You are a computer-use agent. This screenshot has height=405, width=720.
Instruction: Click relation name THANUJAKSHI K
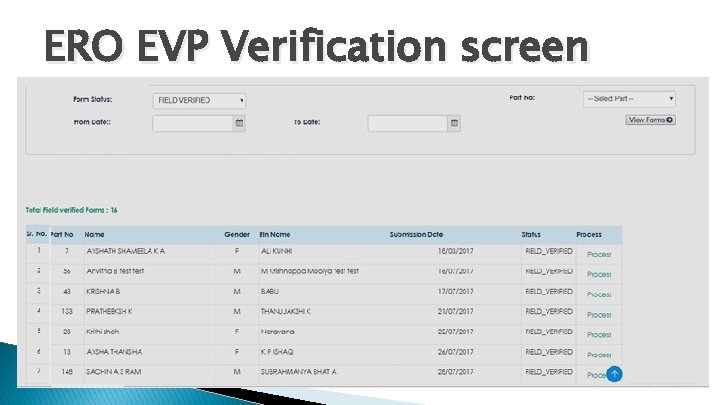pyautogui.click(x=286, y=311)
